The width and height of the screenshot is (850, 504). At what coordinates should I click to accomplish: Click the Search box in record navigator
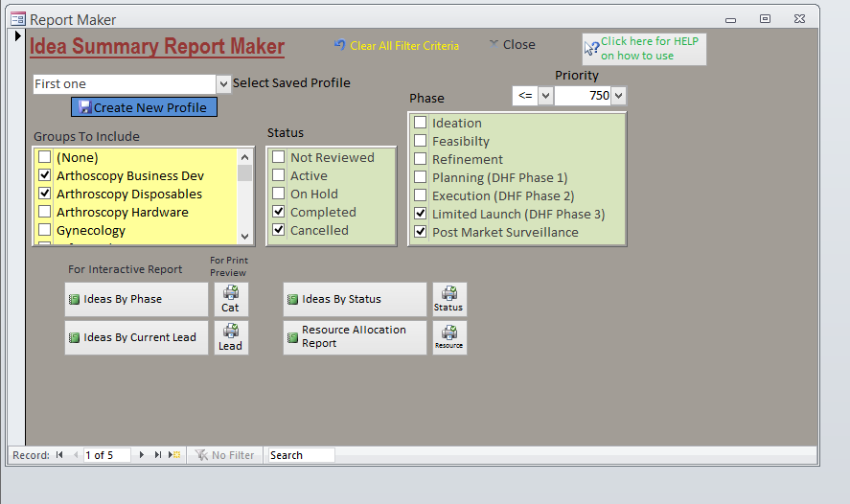coord(302,455)
